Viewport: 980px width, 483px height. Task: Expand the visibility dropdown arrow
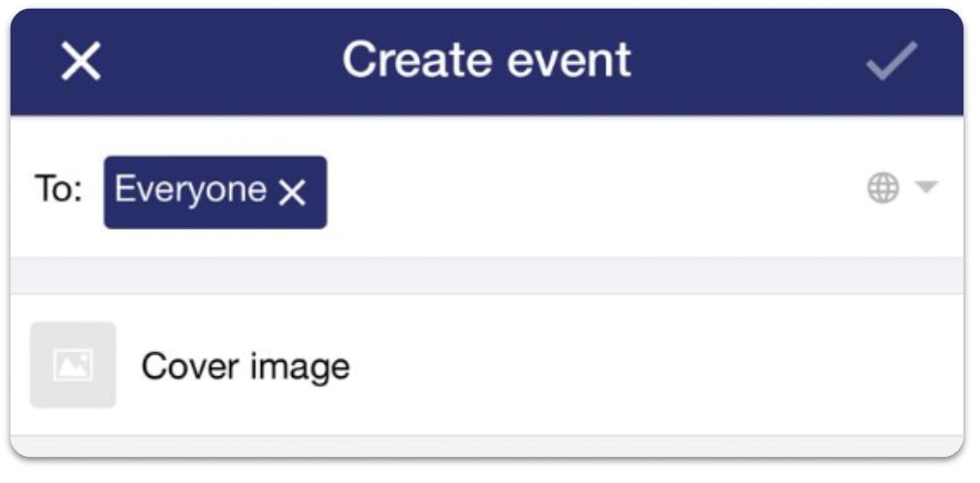pyautogui.click(x=927, y=187)
